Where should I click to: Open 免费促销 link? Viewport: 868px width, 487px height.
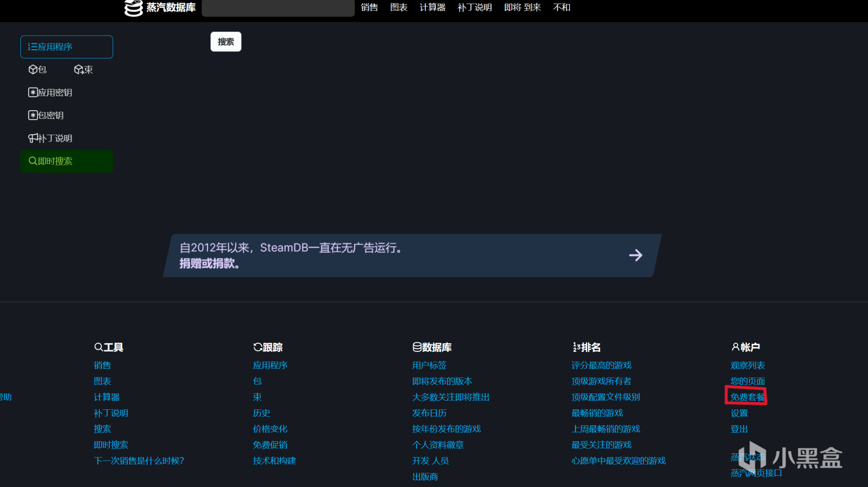tap(270, 445)
